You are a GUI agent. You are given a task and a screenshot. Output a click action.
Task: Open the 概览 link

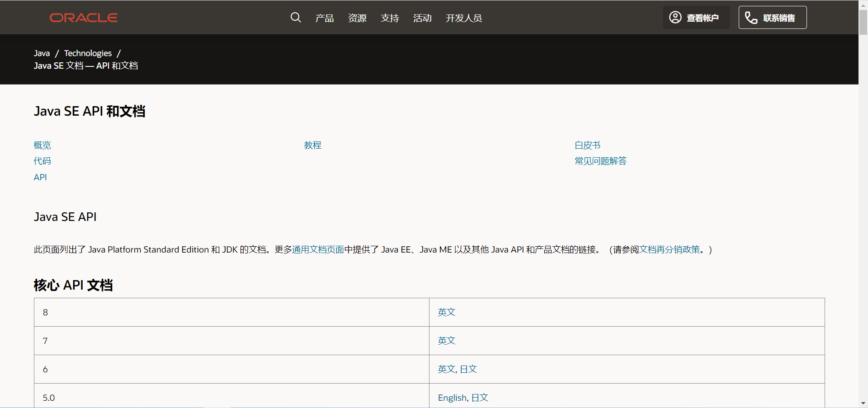pyautogui.click(x=42, y=145)
